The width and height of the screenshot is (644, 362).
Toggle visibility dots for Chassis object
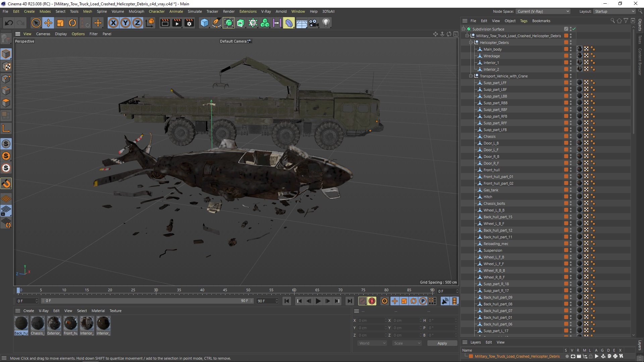point(571,136)
